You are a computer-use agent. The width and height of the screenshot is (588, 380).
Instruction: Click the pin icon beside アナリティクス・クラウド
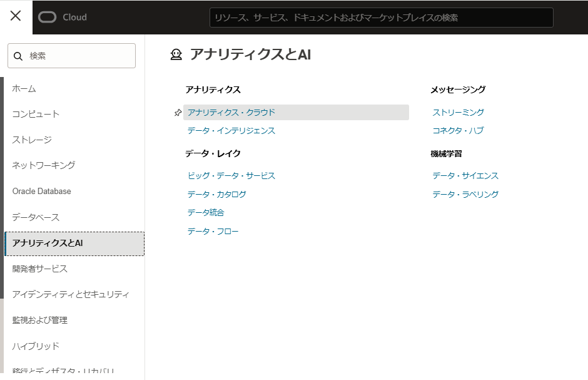pyautogui.click(x=178, y=113)
